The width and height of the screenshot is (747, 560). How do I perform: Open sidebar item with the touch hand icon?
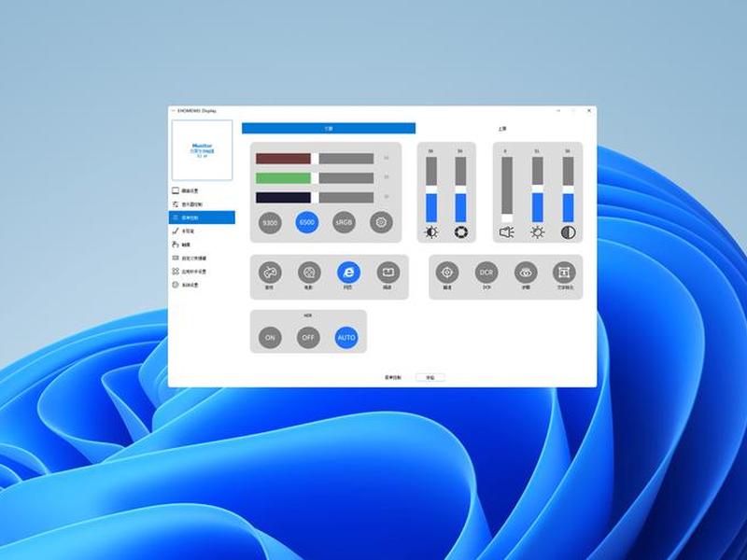pyautogui.click(x=202, y=245)
